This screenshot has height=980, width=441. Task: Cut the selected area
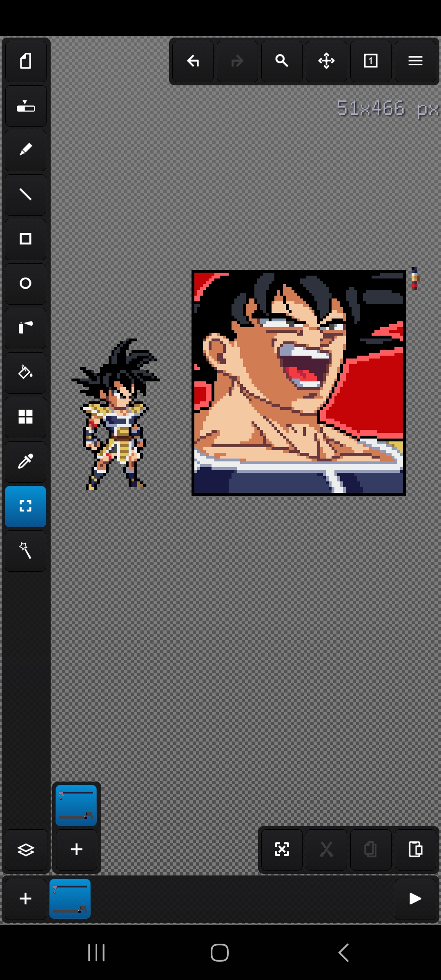[326, 850]
